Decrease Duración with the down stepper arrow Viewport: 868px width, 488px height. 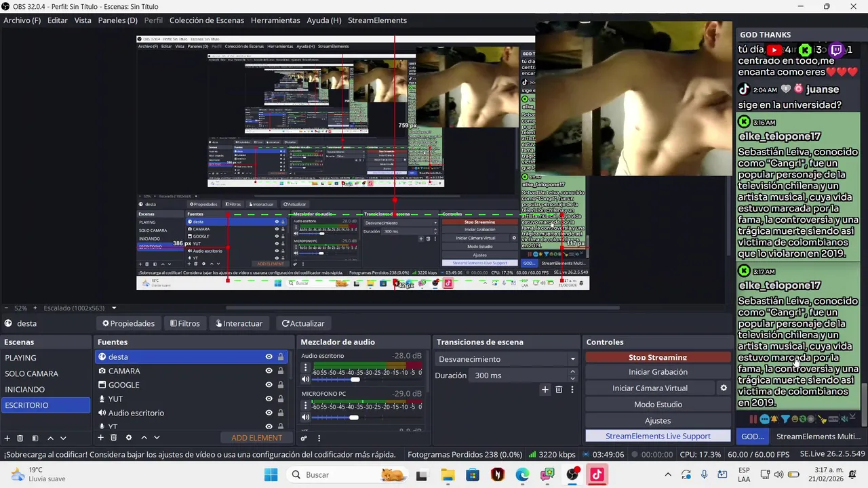tap(572, 379)
